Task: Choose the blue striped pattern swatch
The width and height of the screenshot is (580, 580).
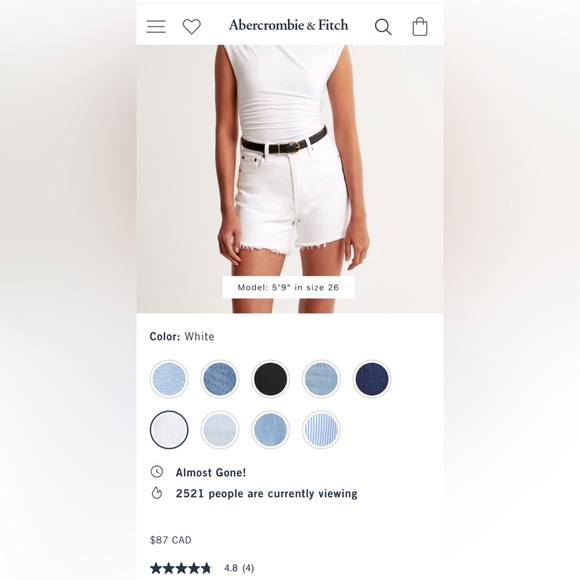Action: (321, 430)
